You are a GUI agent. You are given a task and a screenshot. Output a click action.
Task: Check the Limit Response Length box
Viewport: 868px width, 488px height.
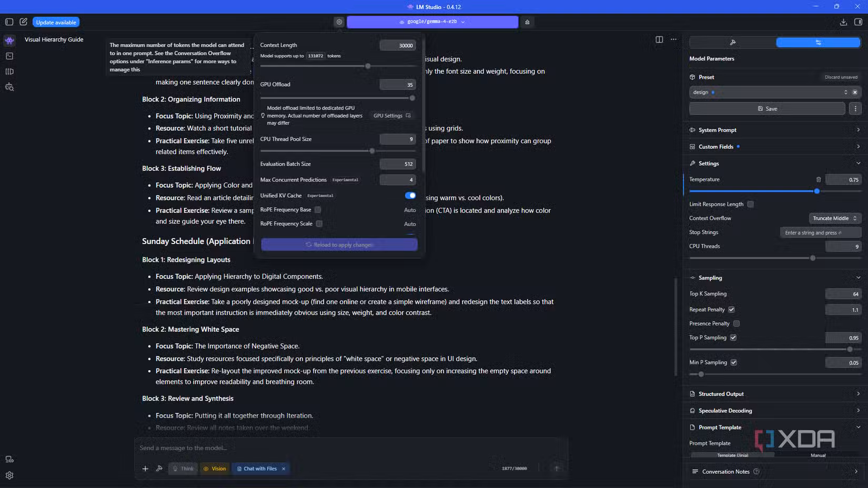(x=751, y=204)
